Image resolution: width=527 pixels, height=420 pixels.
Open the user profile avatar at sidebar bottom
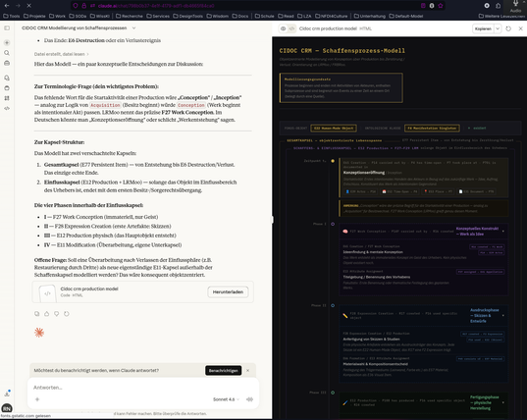point(7,408)
